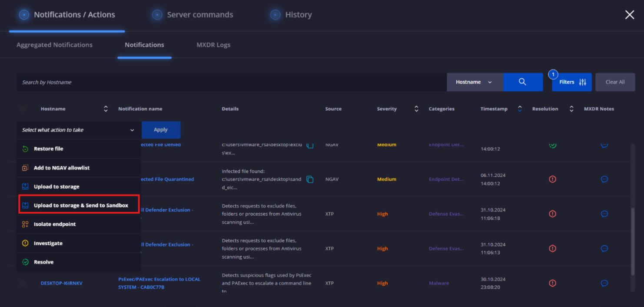644x307 pixels.
Task: Check the box for DESKTOP-I6IRNKV row
Action: [x=22, y=283]
